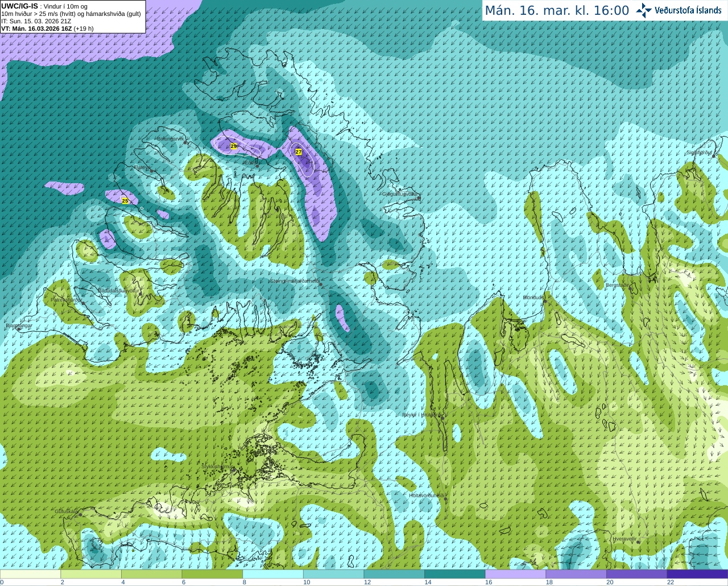728x586 pixels.
Task: Pick the olive green 6–8 m/s legend swatch
Action: 212,574
